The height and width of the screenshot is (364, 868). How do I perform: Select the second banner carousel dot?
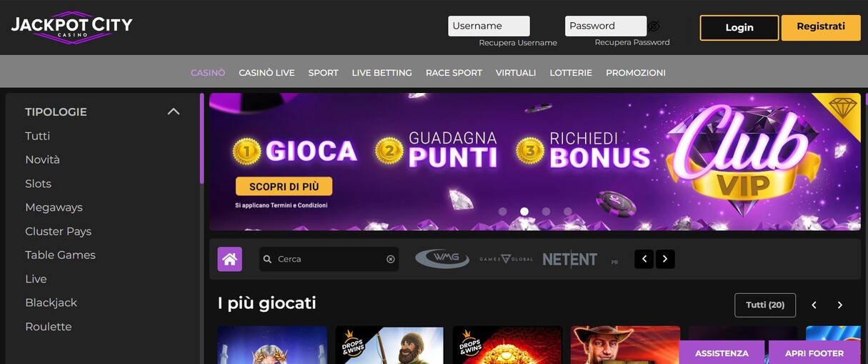[x=524, y=212]
